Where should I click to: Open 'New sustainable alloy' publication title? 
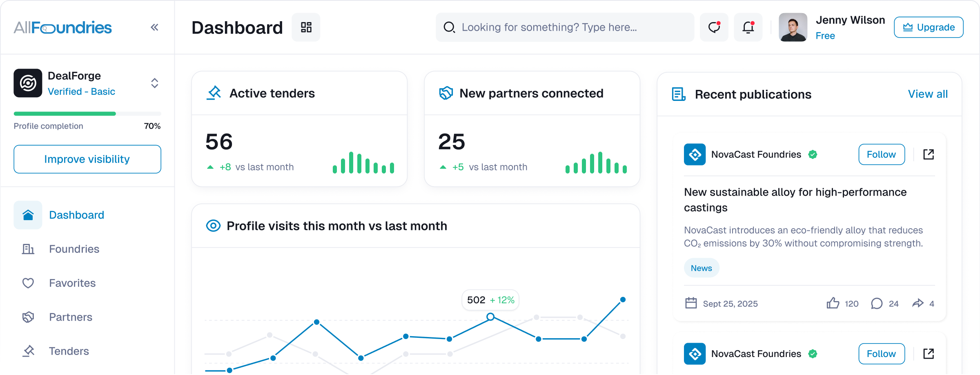[795, 200]
